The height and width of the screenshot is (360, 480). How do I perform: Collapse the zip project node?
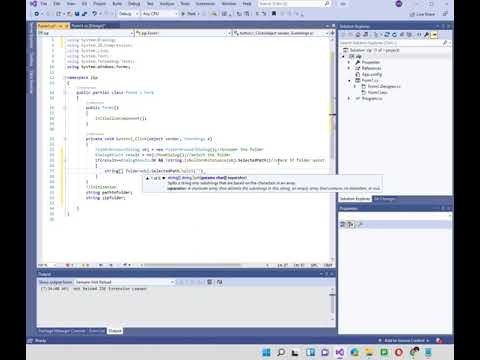coord(343,56)
